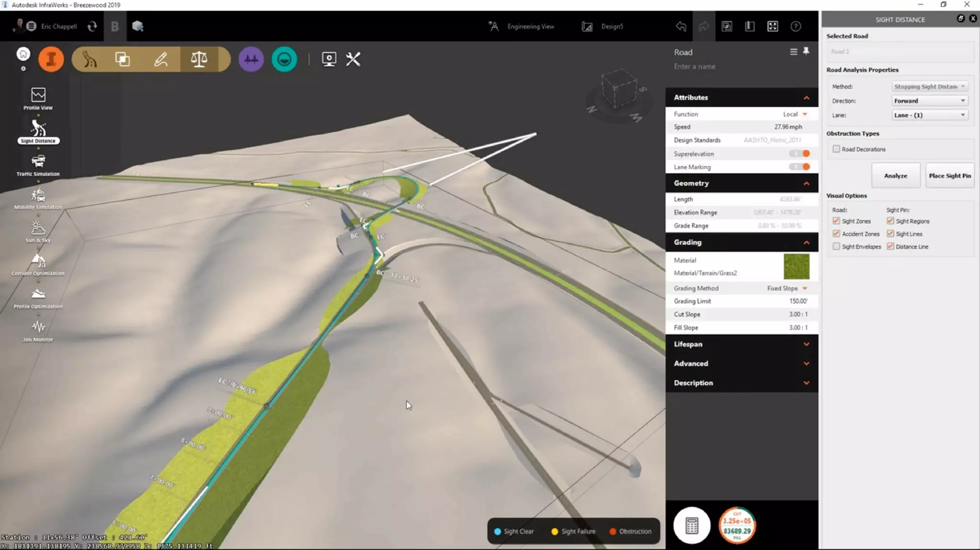
Task: Launch Corridor Optimization tool
Action: [38, 261]
